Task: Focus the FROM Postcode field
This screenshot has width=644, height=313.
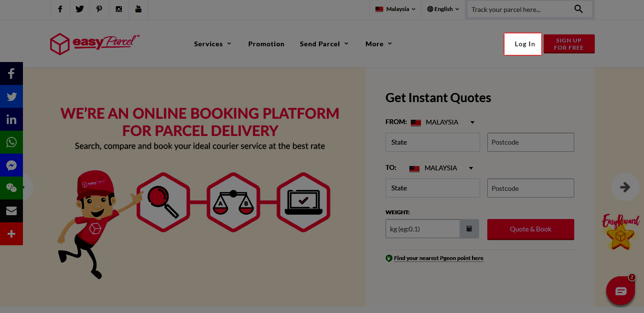Action: pos(531,142)
